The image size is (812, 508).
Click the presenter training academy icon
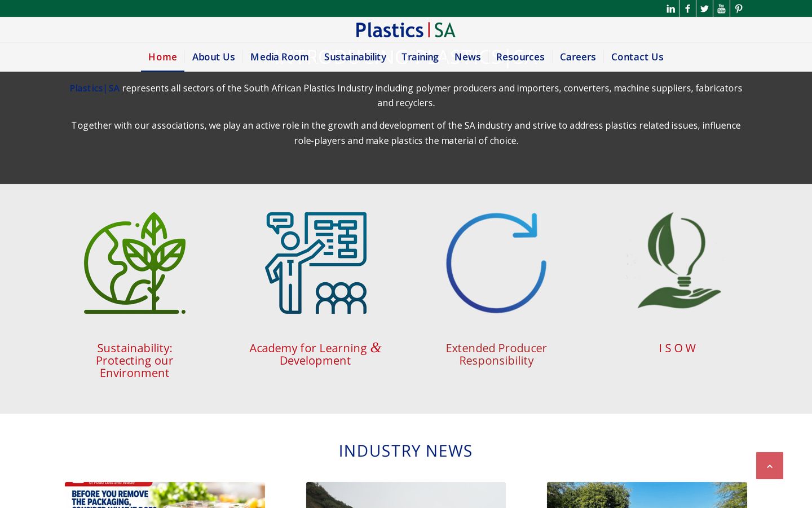pos(316,263)
